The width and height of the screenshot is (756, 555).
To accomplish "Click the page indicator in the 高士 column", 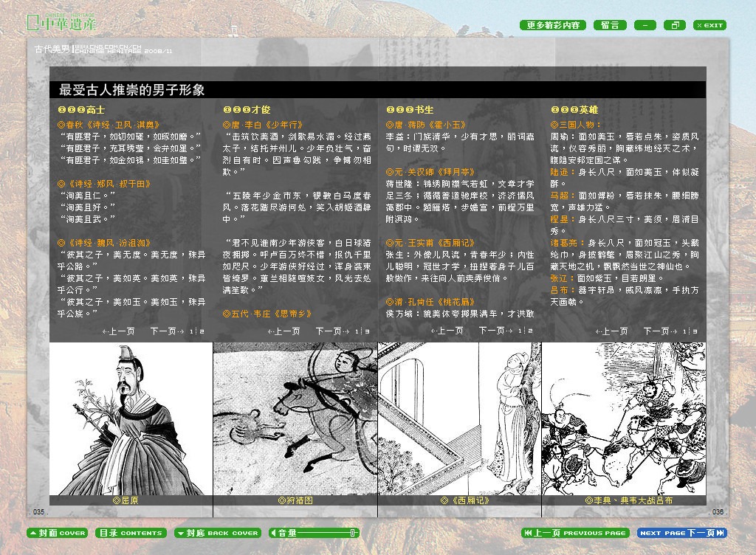I will point(196,331).
